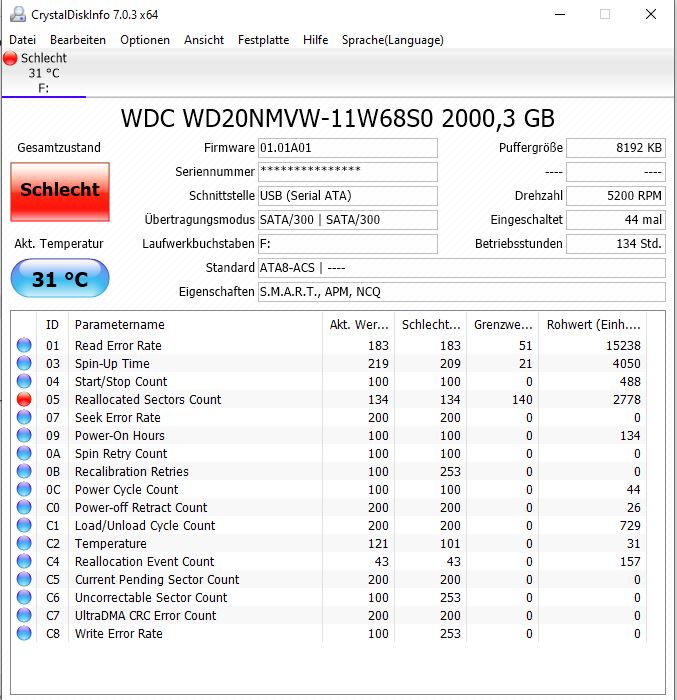Screen dimensions: 677x700
Task: Click the Seriennummer field
Action: point(347,172)
